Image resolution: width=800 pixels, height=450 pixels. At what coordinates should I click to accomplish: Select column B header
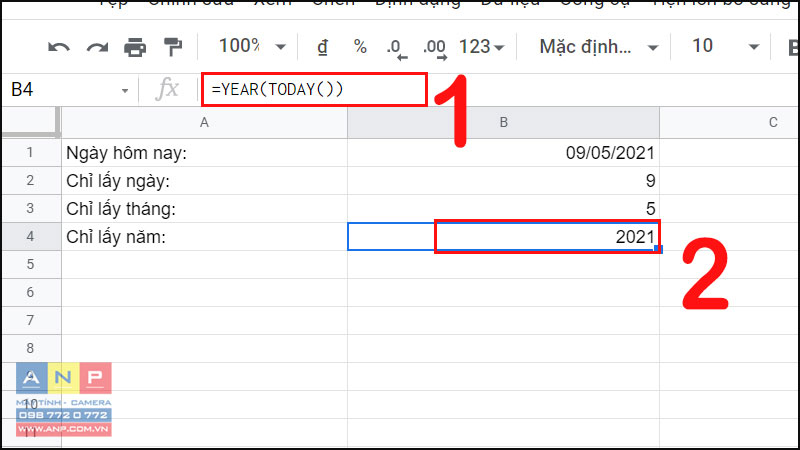point(503,122)
